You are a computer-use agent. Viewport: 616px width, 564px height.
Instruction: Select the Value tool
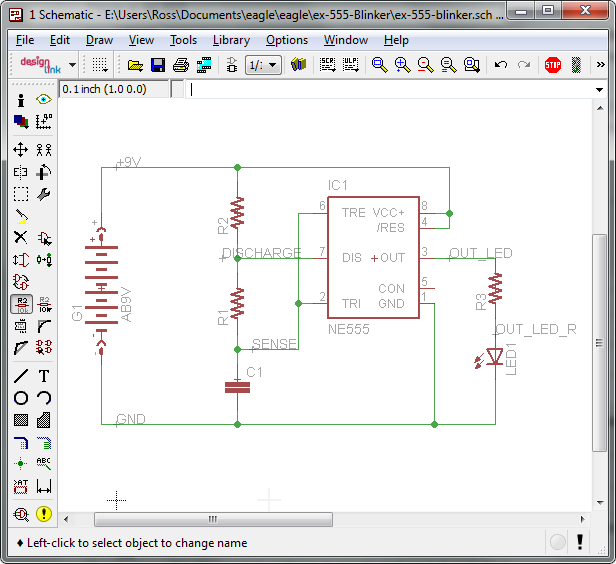[44, 304]
